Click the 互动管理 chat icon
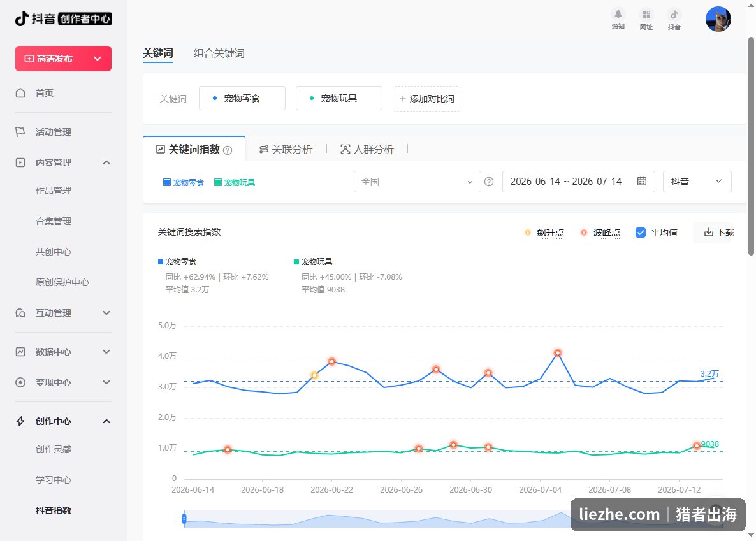Screen dimensions: 756x541 coord(20,313)
